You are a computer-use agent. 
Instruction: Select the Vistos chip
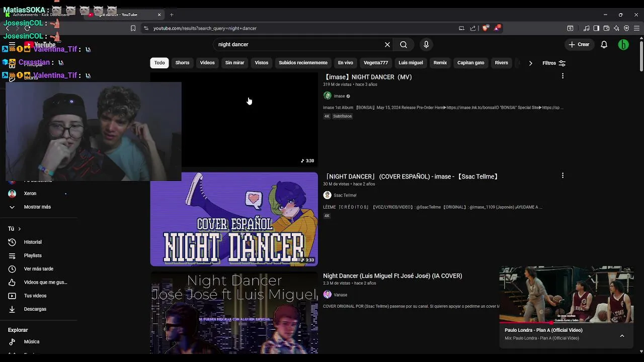point(262,63)
